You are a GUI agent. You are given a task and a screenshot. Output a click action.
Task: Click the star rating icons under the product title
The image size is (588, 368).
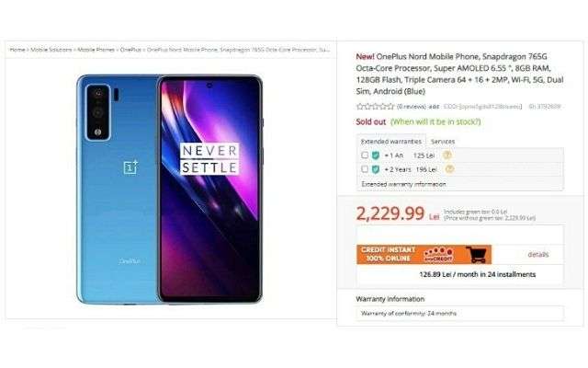coord(375,107)
